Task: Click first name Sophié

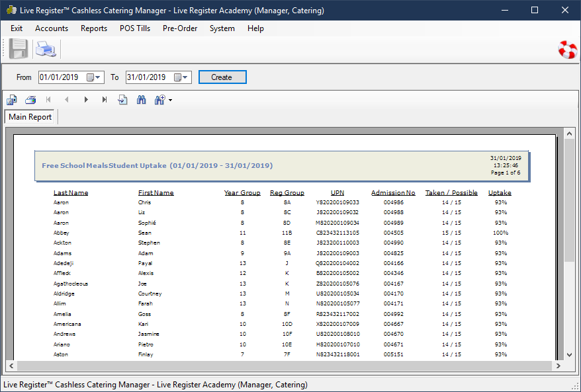Action: (x=147, y=223)
